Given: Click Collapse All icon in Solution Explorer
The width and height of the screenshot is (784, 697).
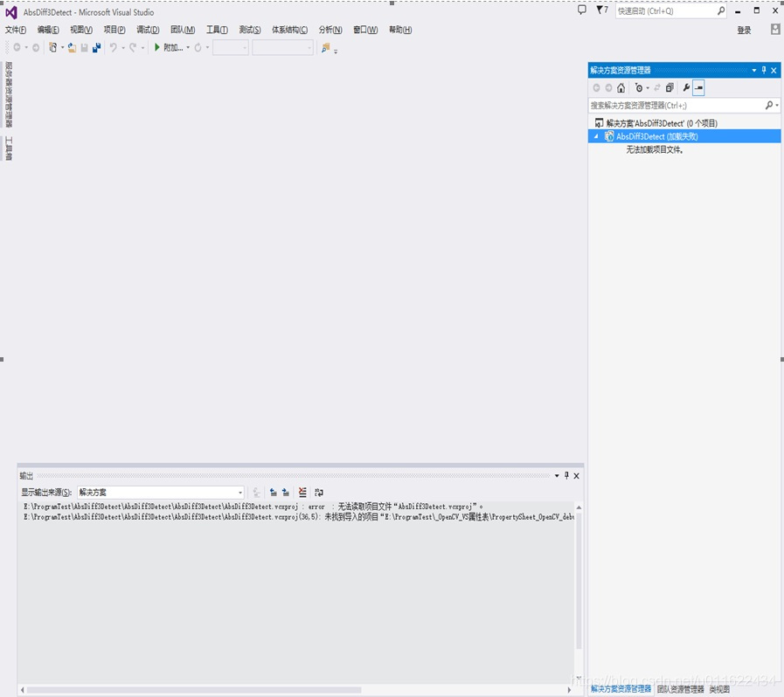Looking at the screenshot, I should click(670, 88).
